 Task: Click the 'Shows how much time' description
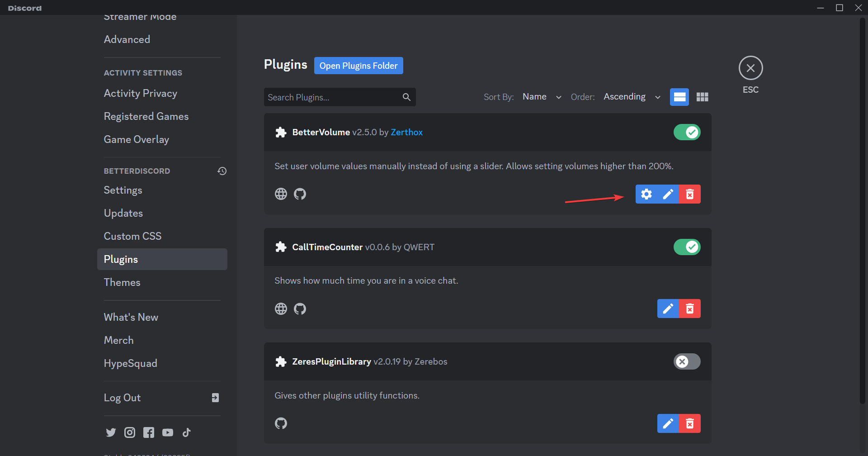[366, 280]
